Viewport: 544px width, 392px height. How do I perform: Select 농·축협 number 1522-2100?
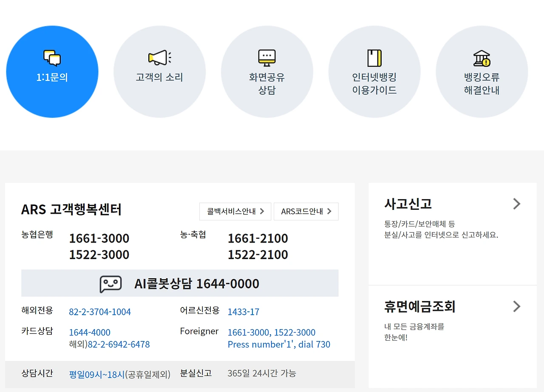point(258,254)
